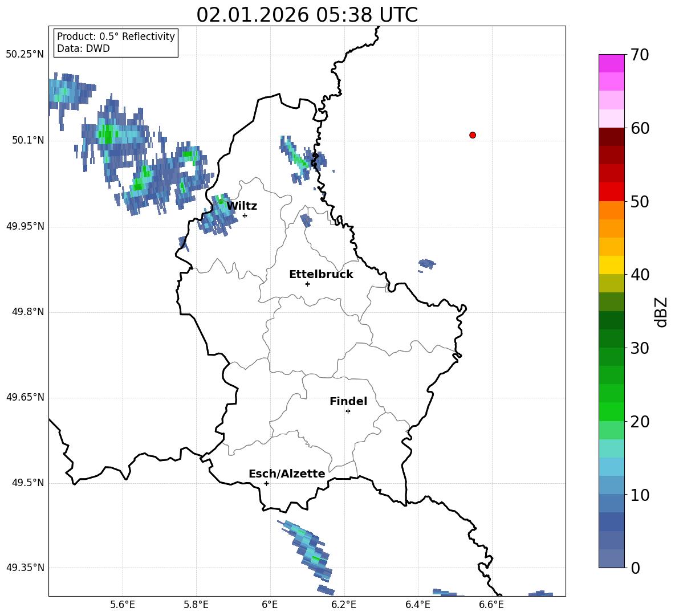Select the Findel station cross marker
Screen dimensions: 675x616
pyautogui.click(x=348, y=411)
